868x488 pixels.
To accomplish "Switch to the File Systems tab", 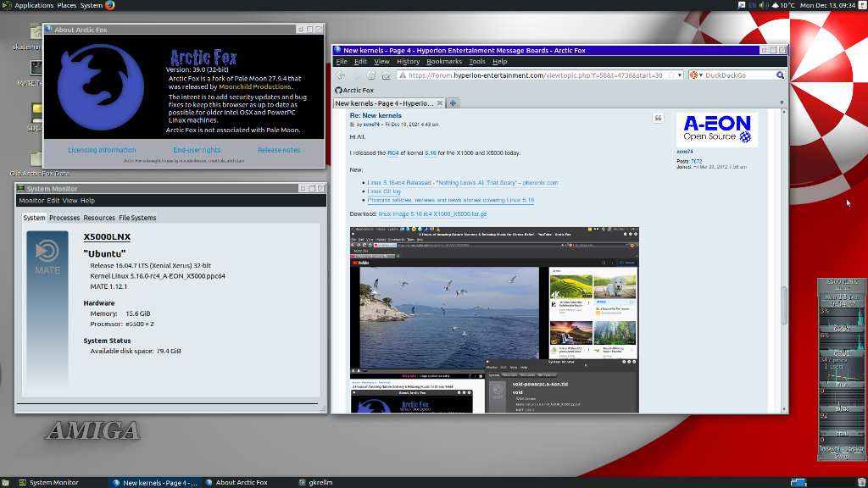I will coord(137,218).
